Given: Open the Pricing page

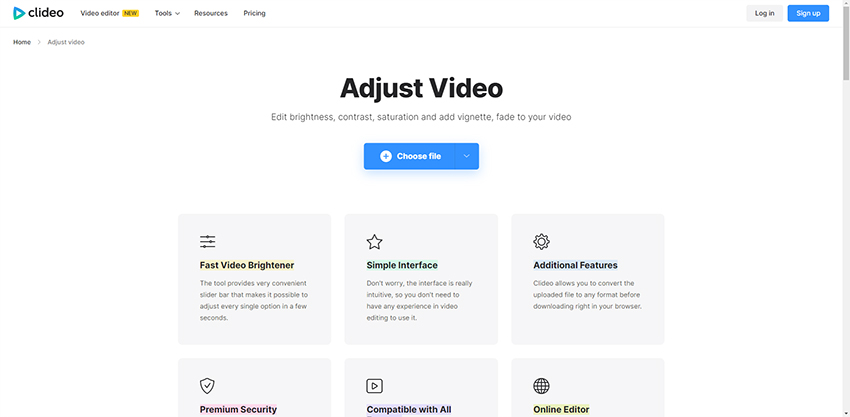Looking at the screenshot, I should pos(254,13).
